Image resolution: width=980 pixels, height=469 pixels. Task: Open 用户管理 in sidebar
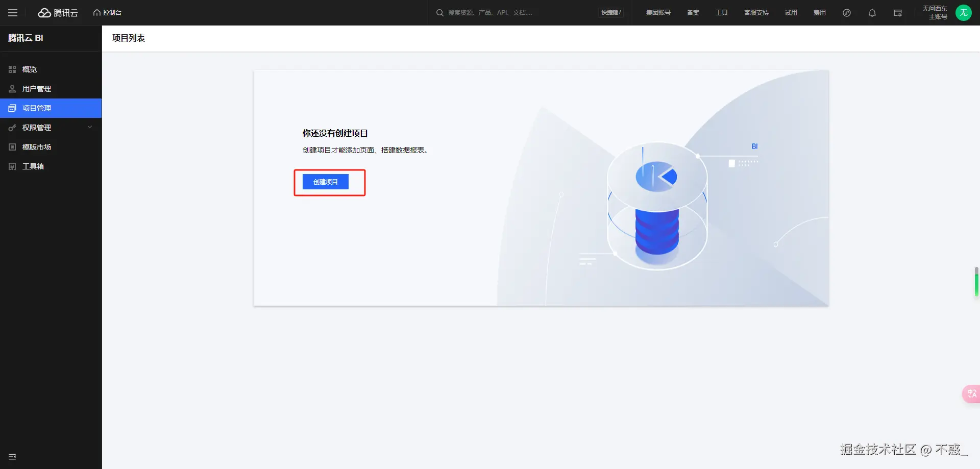pos(51,89)
